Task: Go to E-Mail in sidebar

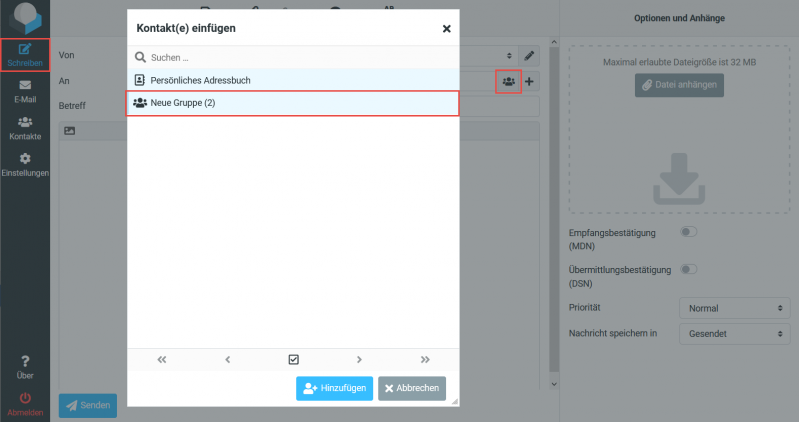Action: coord(25,91)
